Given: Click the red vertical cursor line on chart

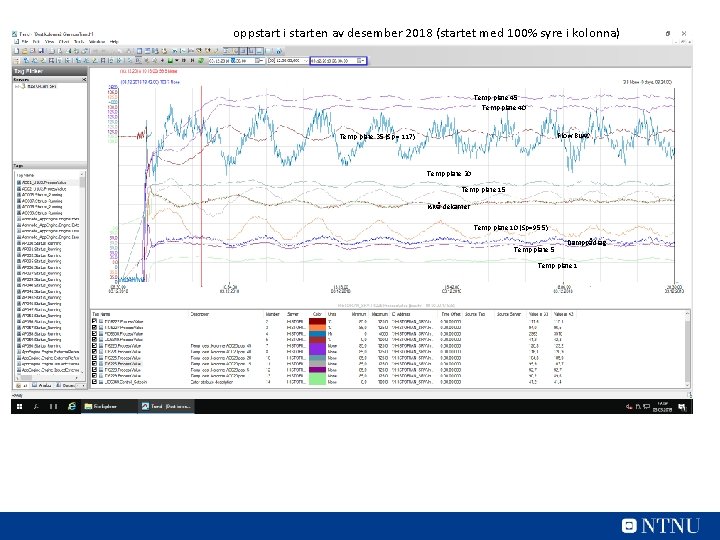Looking at the screenshot, I should (x=201, y=186).
